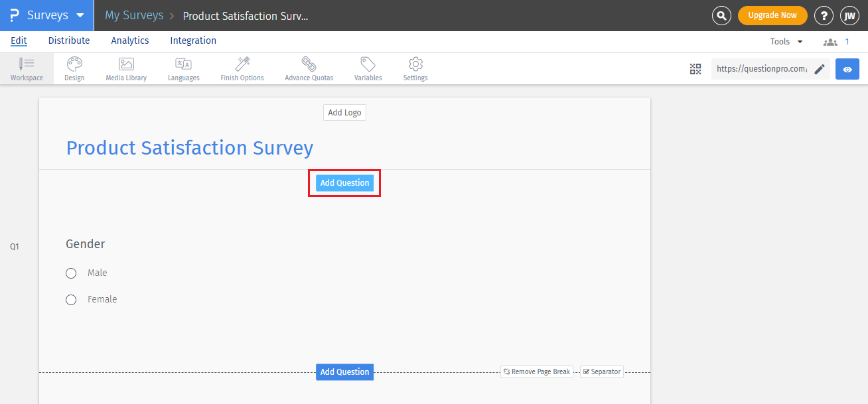Open survey Settings
Screen dimensions: 868x404
415,68
